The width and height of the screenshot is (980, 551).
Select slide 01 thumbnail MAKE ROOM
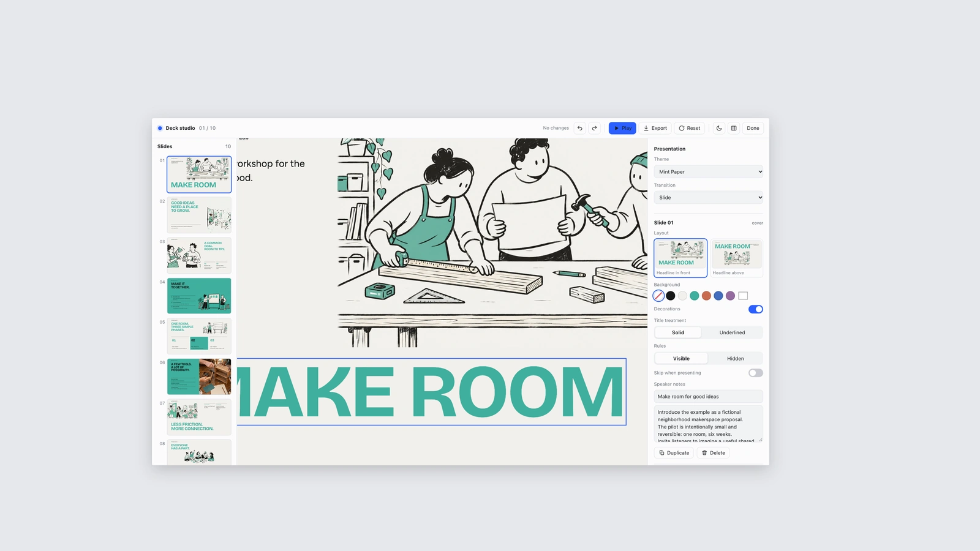coord(199,174)
